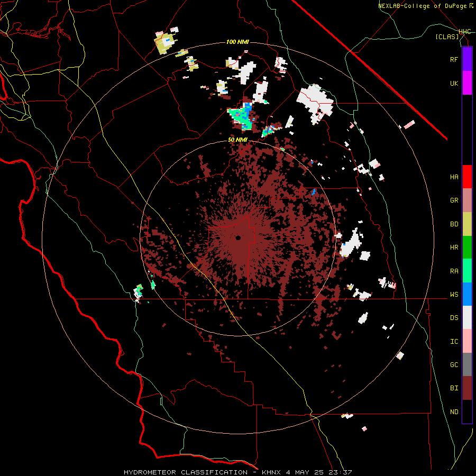This screenshot has height=476, width=476.
Task: Click the HHC product code label
Action: coord(465,32)
